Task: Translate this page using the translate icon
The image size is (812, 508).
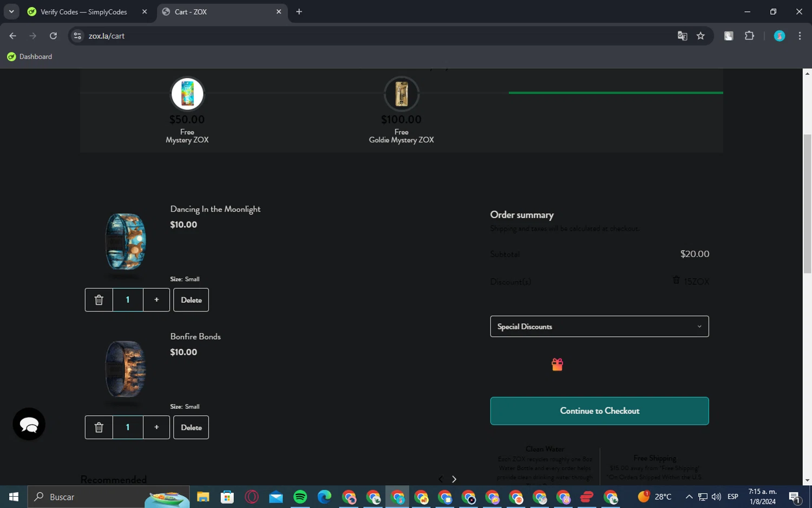Action: 682,36
